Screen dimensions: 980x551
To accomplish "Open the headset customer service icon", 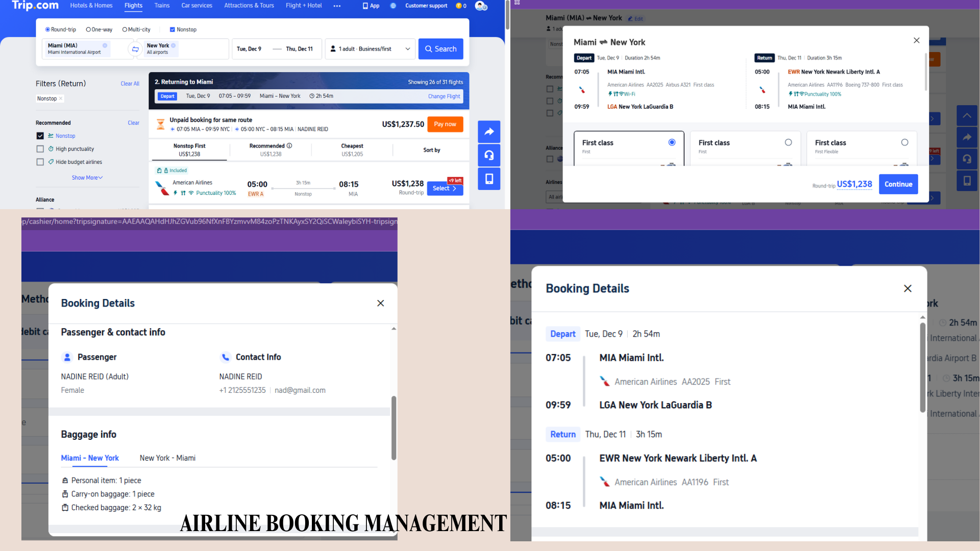I will point(488,155).
